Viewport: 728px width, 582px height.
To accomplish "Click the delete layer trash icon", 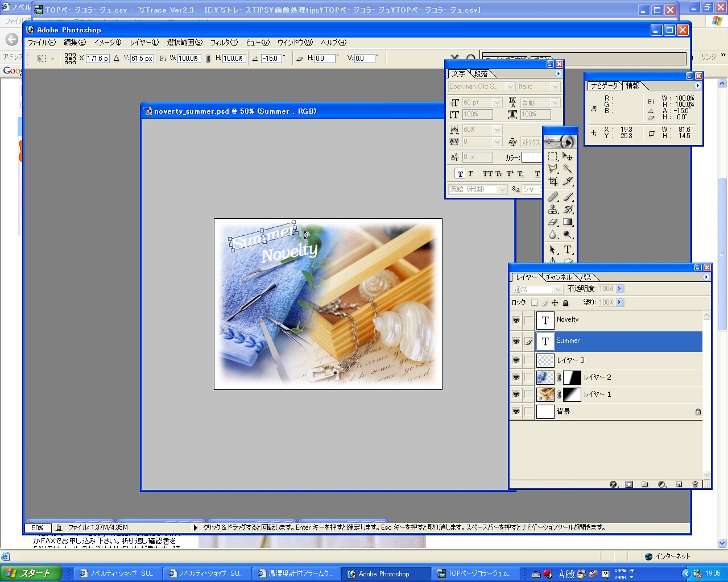I will point(695,484).
